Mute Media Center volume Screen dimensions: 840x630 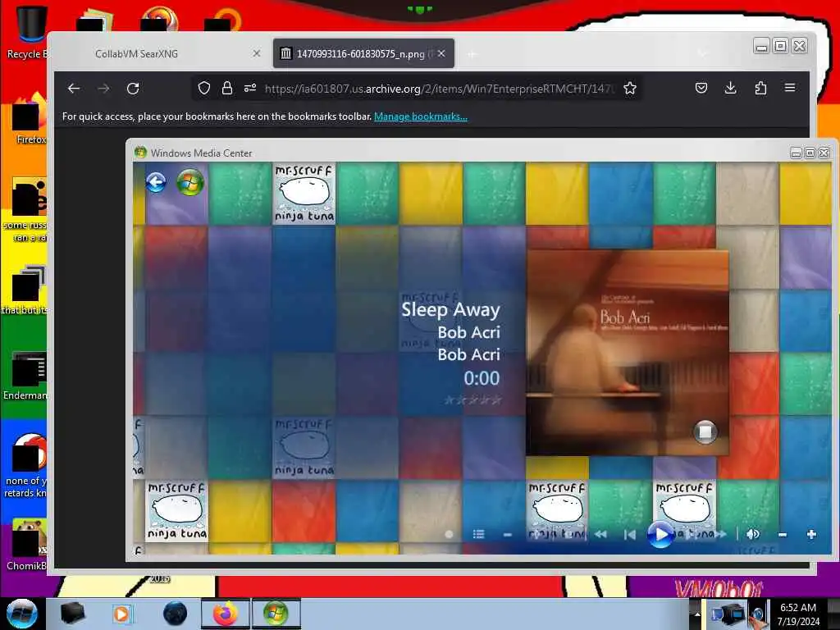click(753, 534)
